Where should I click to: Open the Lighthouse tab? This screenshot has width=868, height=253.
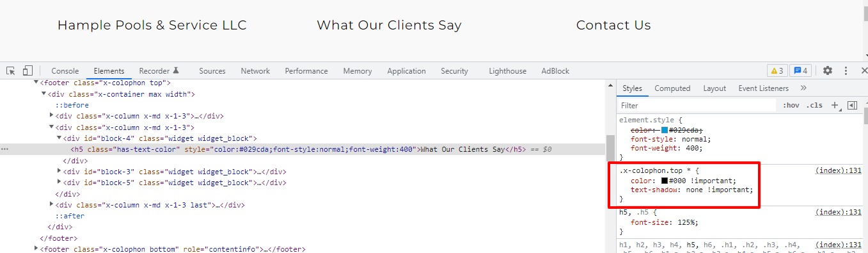pos(507,71)
